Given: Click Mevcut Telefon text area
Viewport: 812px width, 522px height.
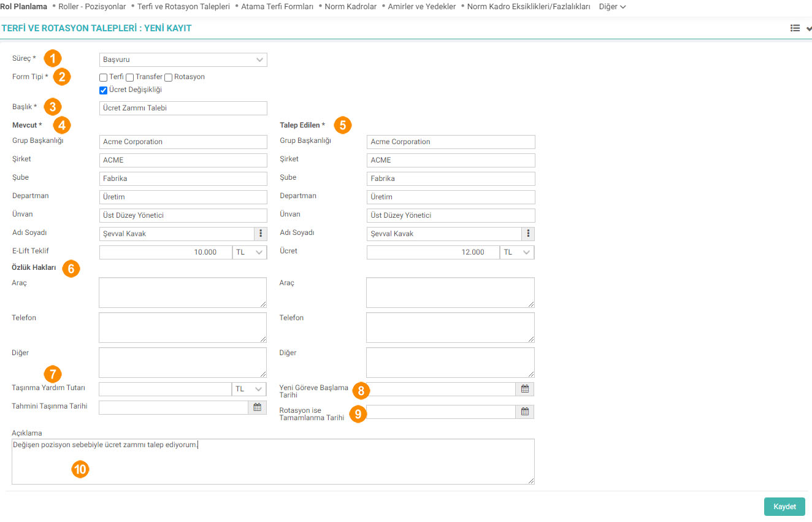Looking at the screenshot, I should pos(183,328).
